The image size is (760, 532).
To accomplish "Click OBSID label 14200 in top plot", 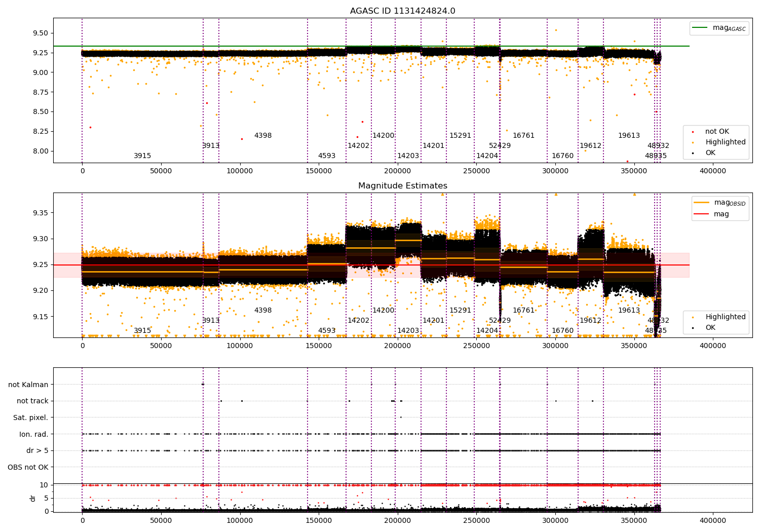I will click(x=384, y=135).
